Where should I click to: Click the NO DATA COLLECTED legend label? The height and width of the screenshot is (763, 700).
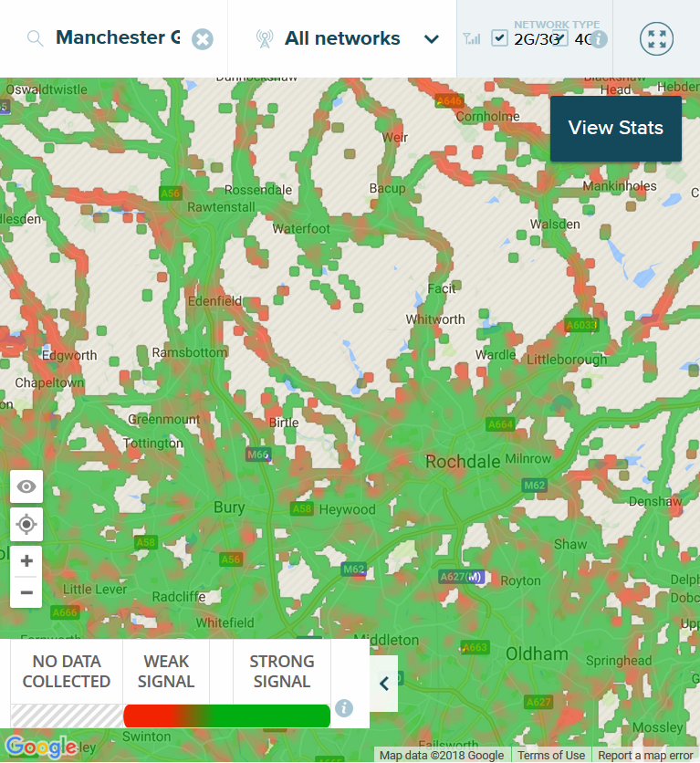(x=67, y=672)
